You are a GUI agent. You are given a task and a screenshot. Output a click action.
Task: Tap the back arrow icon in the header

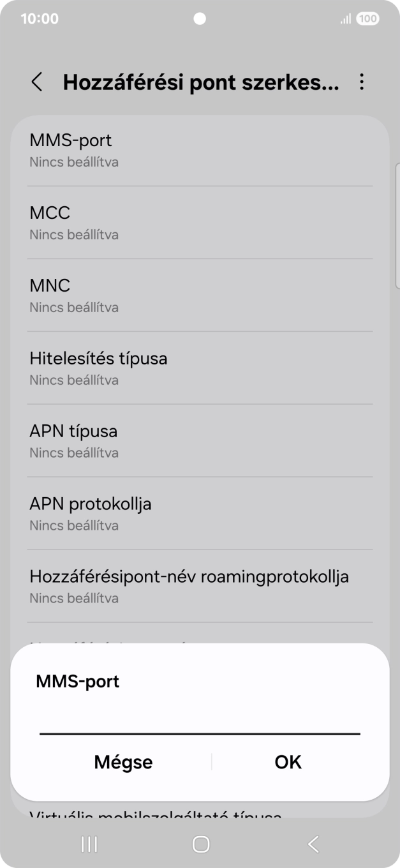(36, 83)
